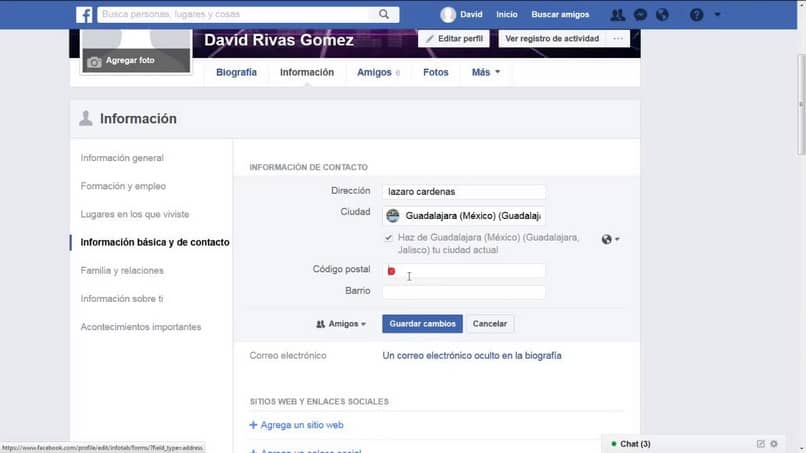Click the Facebook logo icon
Image resolution: width=806 pixels, height=453 pixels.
tap(84, 14)
